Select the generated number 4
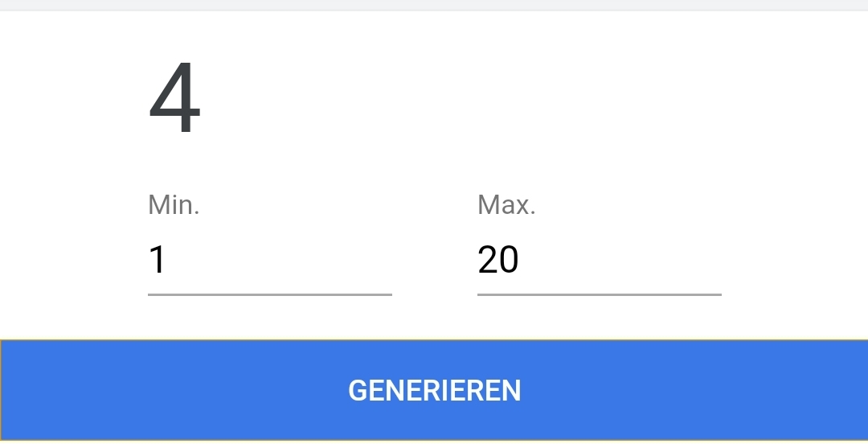 174,98
